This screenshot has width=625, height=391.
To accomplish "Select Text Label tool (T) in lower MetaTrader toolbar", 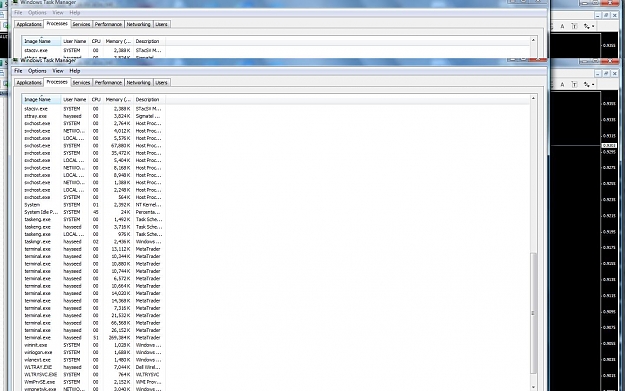I will (574, 84).
